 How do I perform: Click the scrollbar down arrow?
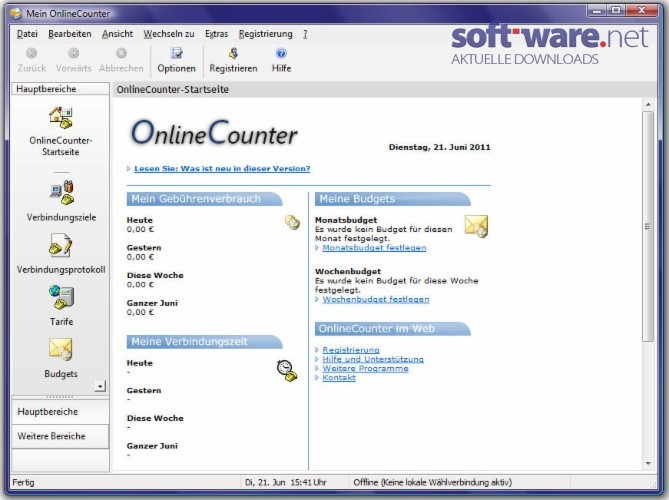click(x=648, y=463)
